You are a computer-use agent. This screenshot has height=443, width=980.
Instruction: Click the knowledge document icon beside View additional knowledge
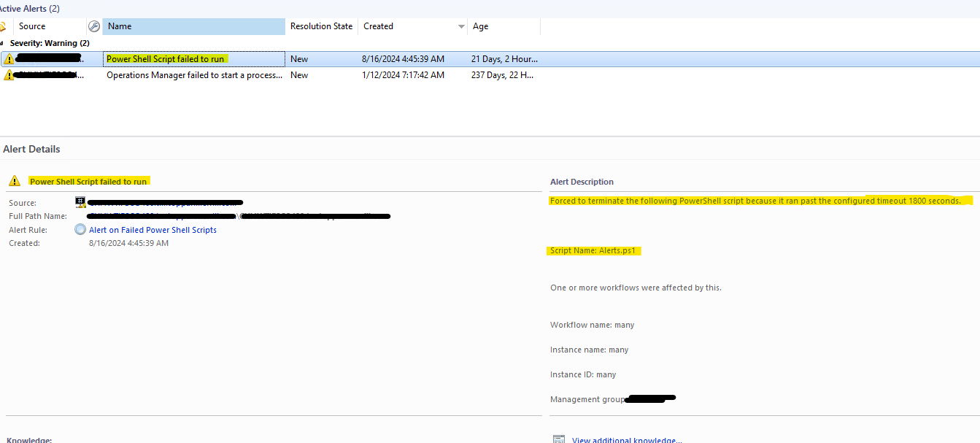click(x=558, y=438)
